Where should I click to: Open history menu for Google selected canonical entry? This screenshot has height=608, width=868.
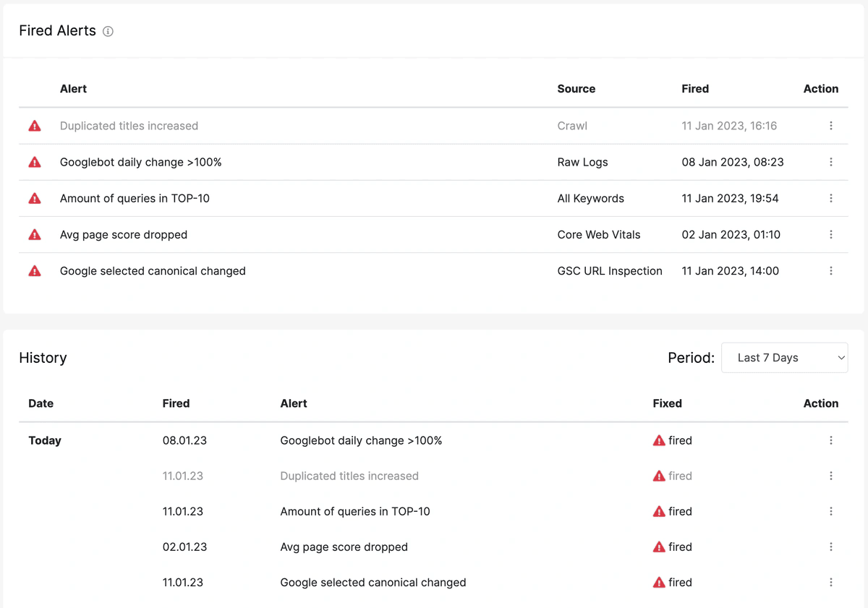830,582
